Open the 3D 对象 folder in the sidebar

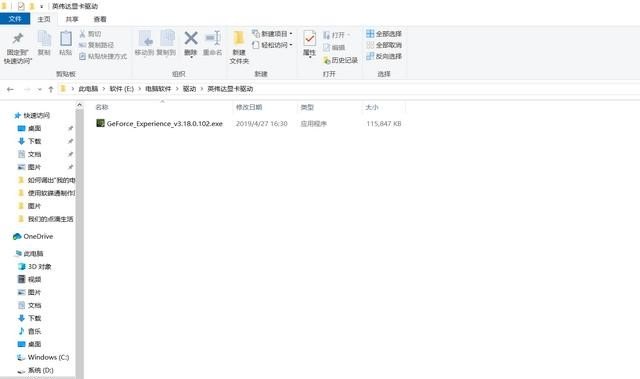(x=35, y=266)
